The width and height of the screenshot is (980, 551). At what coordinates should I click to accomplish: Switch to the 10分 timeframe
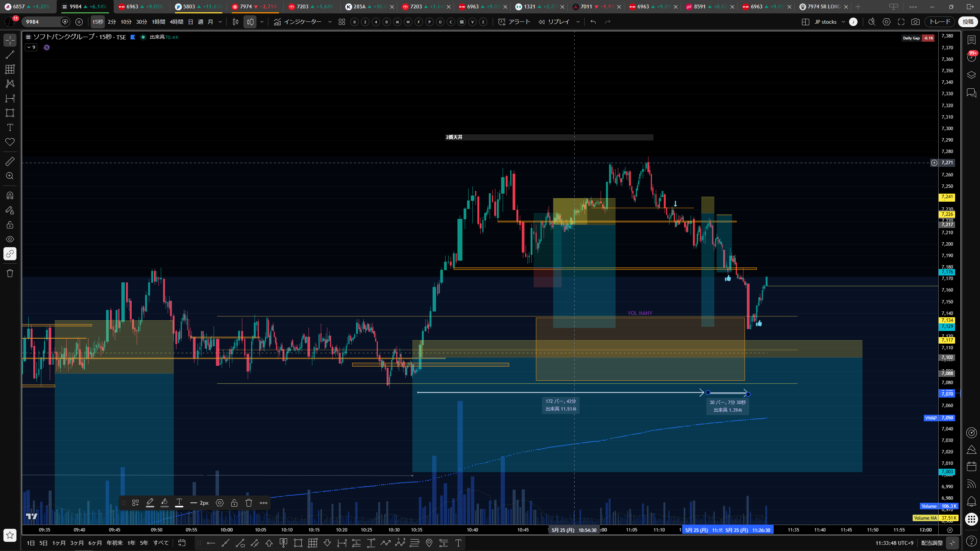(x=126, y=22)
